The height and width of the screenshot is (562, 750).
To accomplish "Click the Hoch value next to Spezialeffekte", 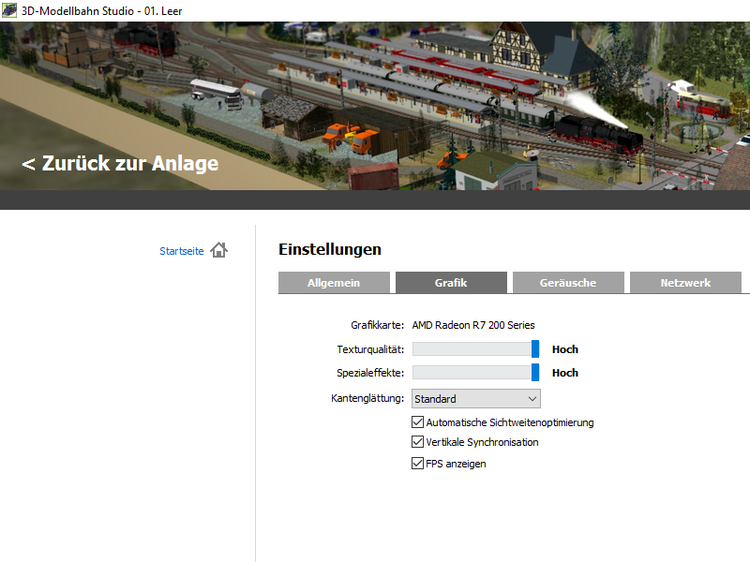I will [x=565, y=373].
